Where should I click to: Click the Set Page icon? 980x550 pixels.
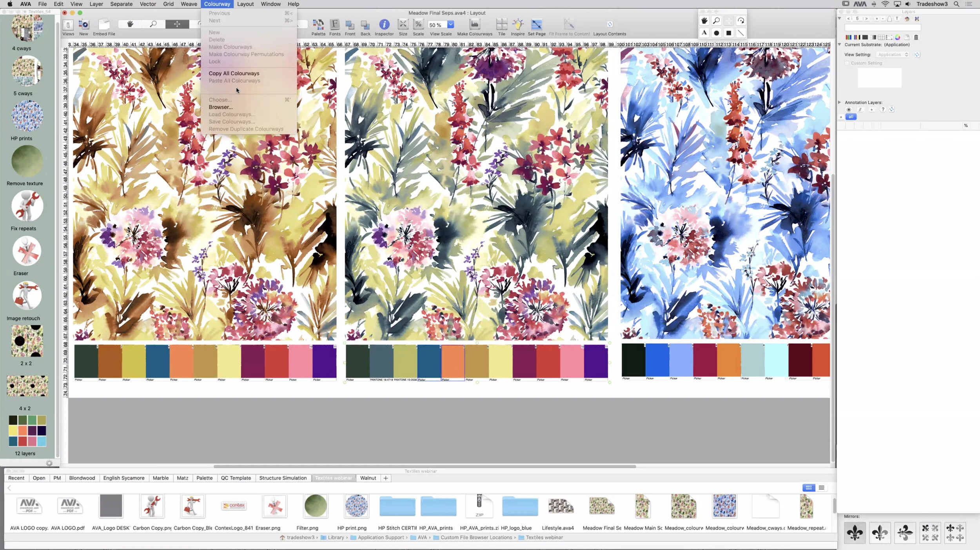(x=536, y=25)
